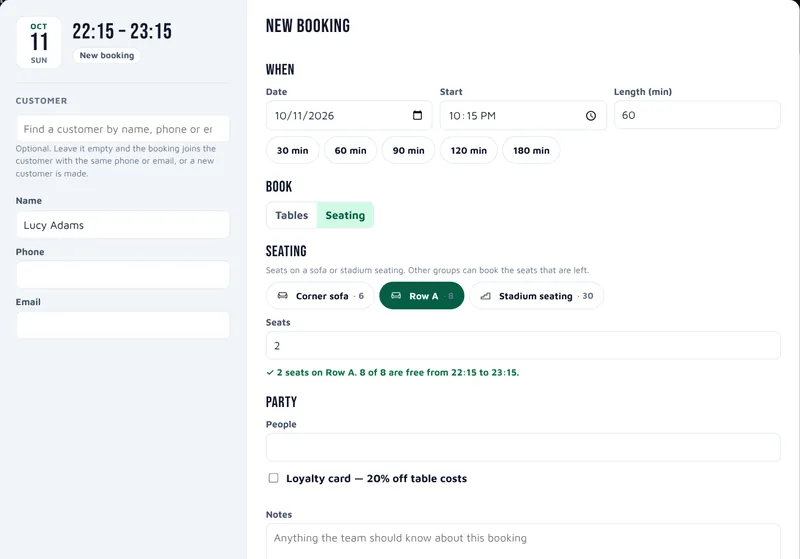This screenshot has width=800, height=559.
Task: Click the Stadium seating stairs icon
Action: tap(486, 296)
